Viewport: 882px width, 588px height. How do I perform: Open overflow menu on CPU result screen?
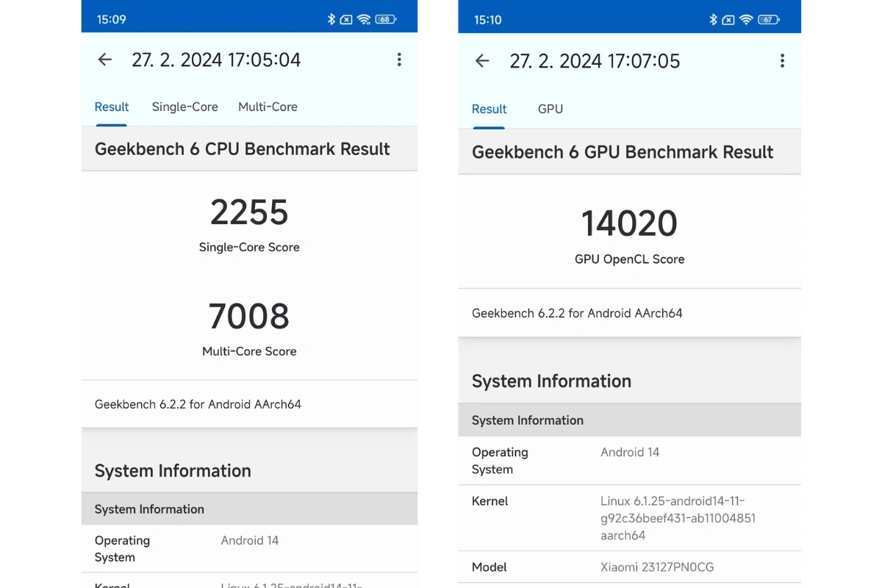pos(399,60)
